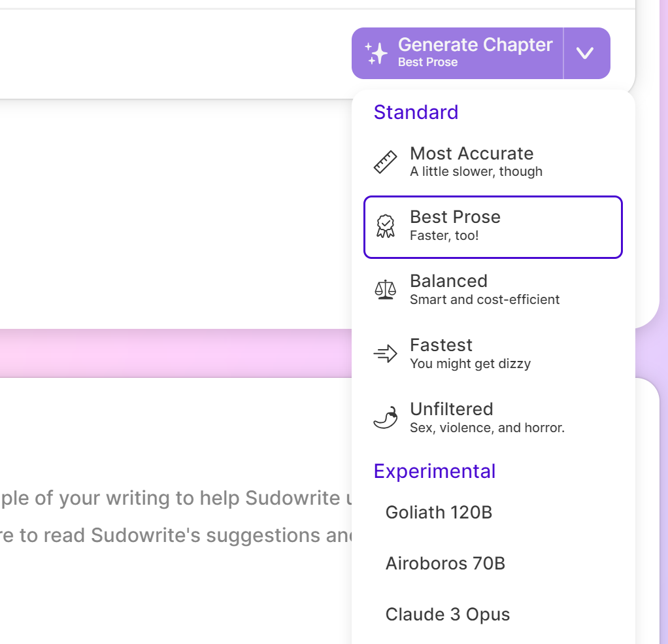The image size is (668, 644).
Task: Click the 'Sex, violence, and horror.' subtitle
Action: point(487,428)
